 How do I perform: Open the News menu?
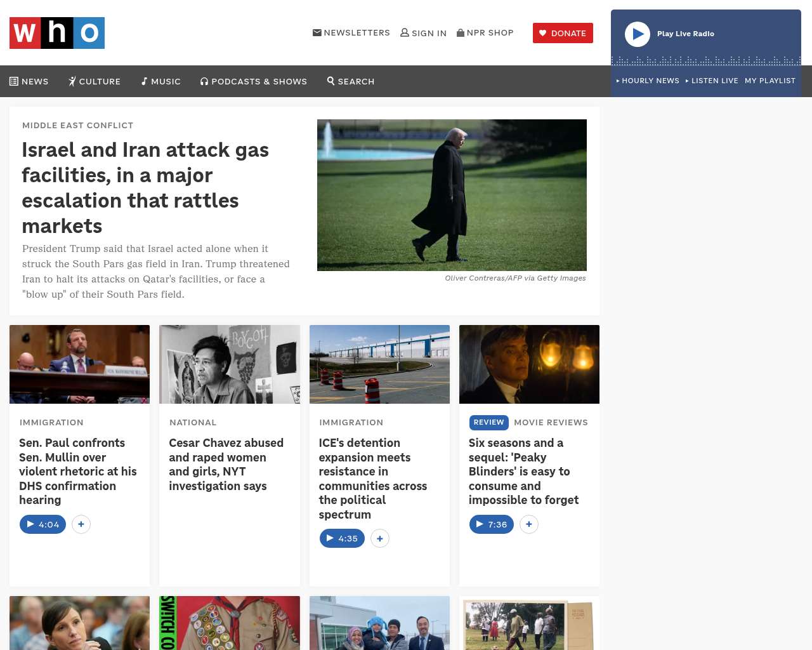pyautogui.click(x=29, y=81)
